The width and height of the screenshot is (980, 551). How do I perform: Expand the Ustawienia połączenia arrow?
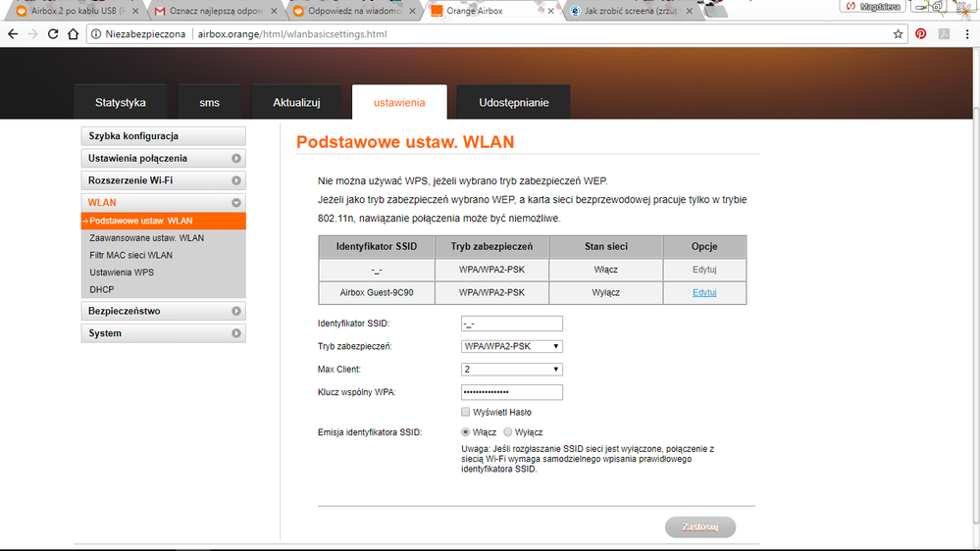pyautogui.click(x=236, y=159)
